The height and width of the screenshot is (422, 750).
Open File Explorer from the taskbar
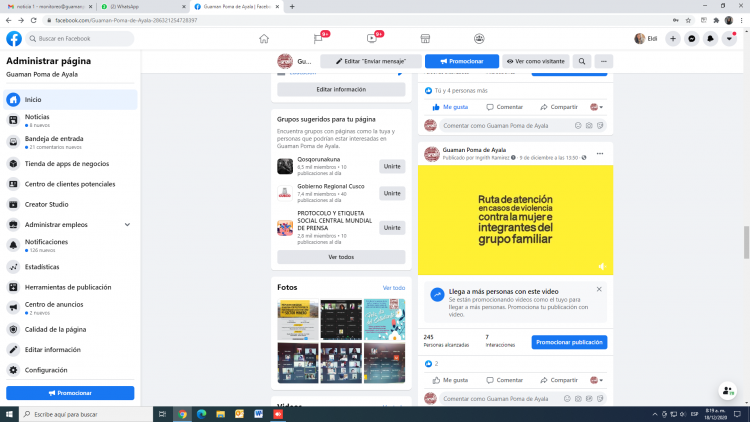click(221, 414)
